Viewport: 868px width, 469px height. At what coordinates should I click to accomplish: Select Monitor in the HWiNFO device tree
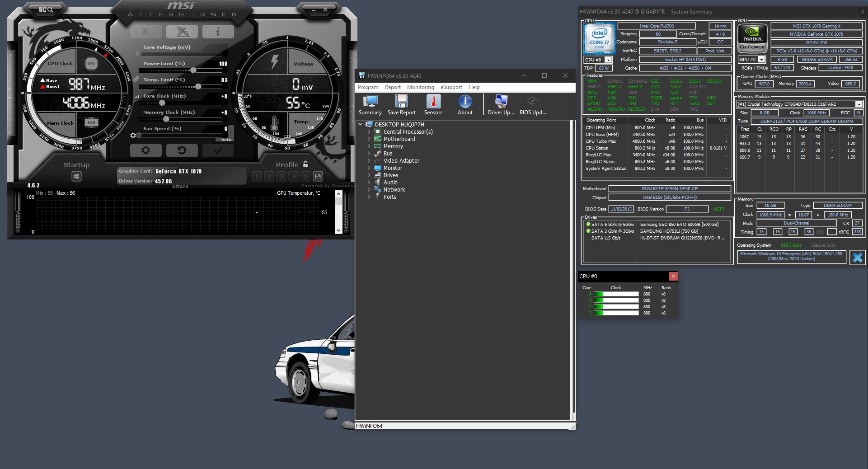click(x=393, y=168)
